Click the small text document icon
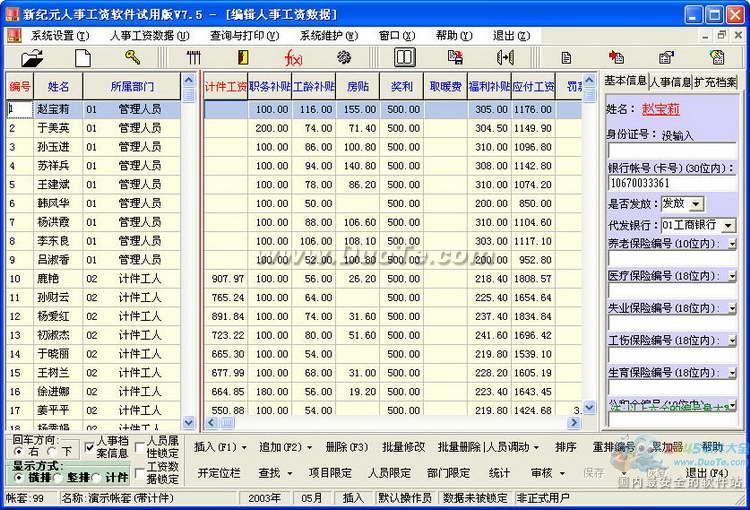 566,58
